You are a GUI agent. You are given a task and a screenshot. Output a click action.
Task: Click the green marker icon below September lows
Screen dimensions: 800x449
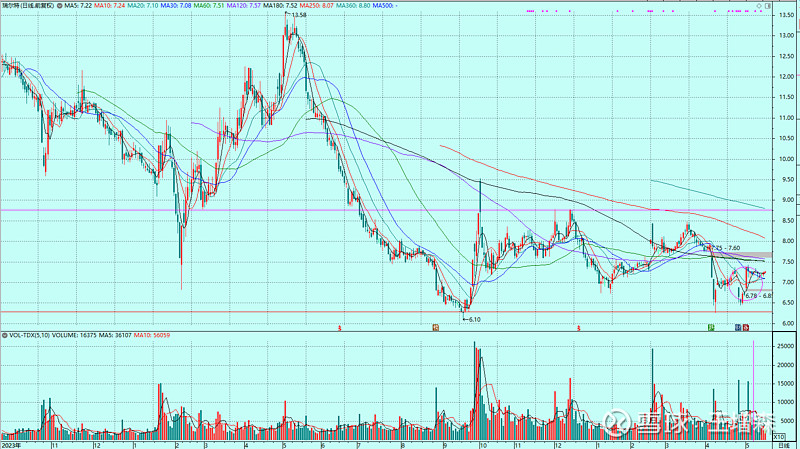(x=435, y=327)
